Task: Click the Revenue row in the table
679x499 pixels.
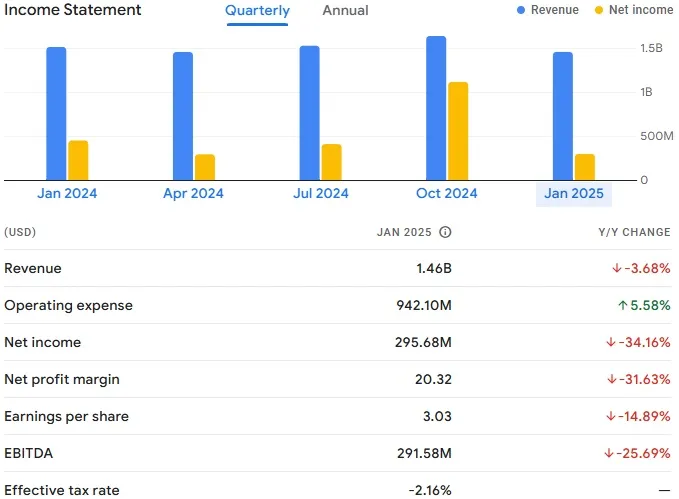Action: click(x=33, y=269)
